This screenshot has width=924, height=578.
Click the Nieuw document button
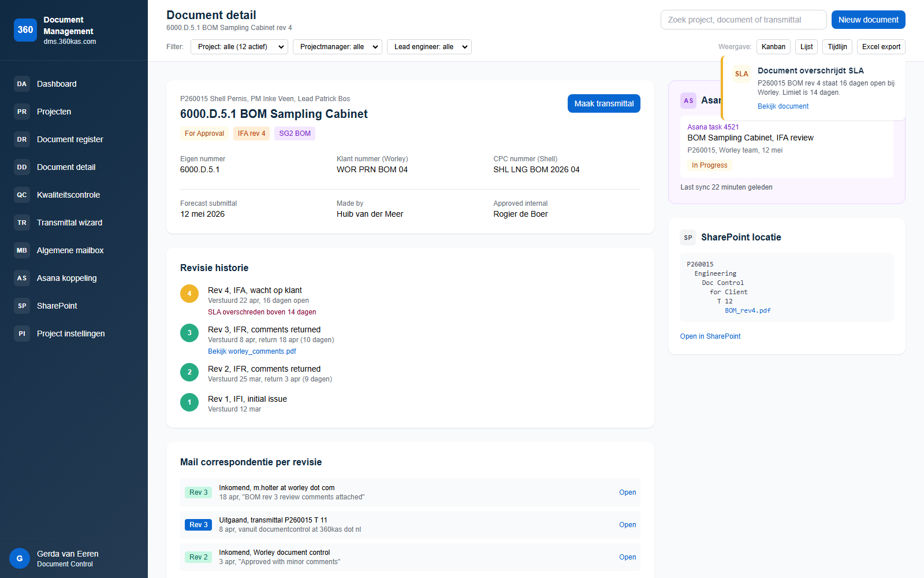pyautogui.click(x=869, y=20)
